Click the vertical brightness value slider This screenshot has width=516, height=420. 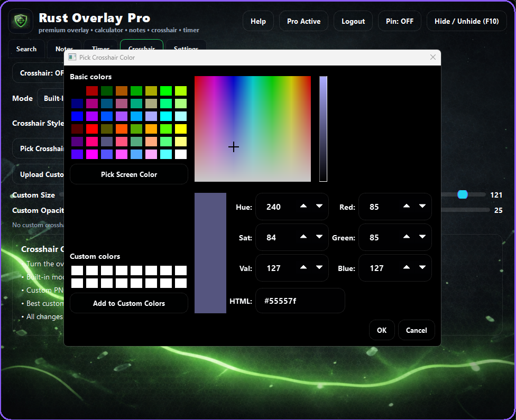323,129
